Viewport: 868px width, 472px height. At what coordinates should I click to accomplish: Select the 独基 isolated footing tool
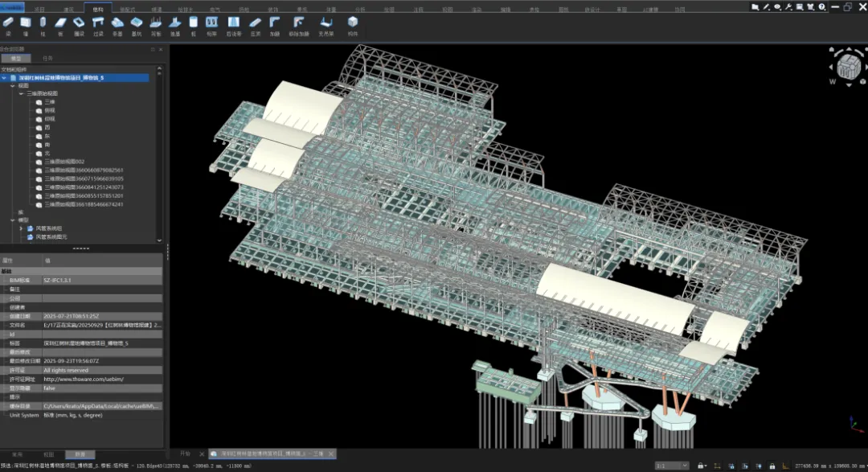[x=175, y=26]
